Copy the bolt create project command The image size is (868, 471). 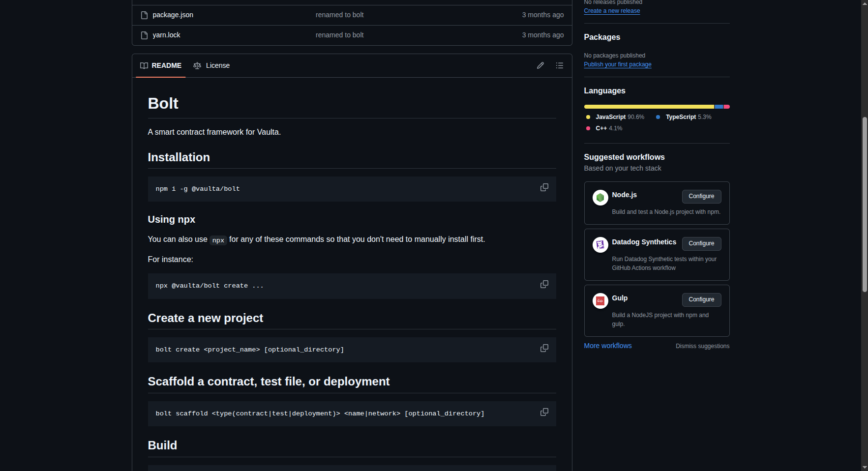tap(544, 348)
